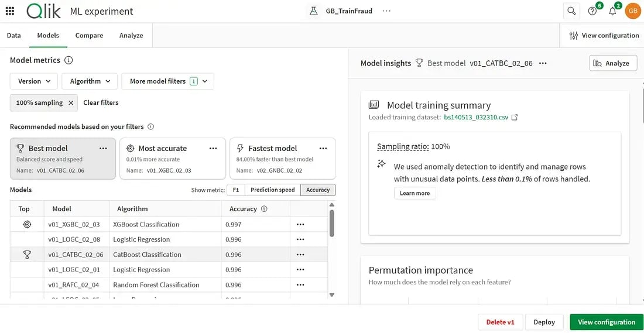The width and height of the screenshot is (644, 333).
Task: Open the notifications bell icon
Action: tap(612, 11)
